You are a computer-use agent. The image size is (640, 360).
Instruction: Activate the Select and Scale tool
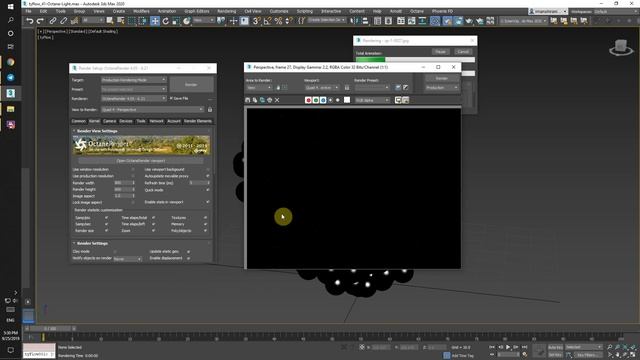click(176, 21)
